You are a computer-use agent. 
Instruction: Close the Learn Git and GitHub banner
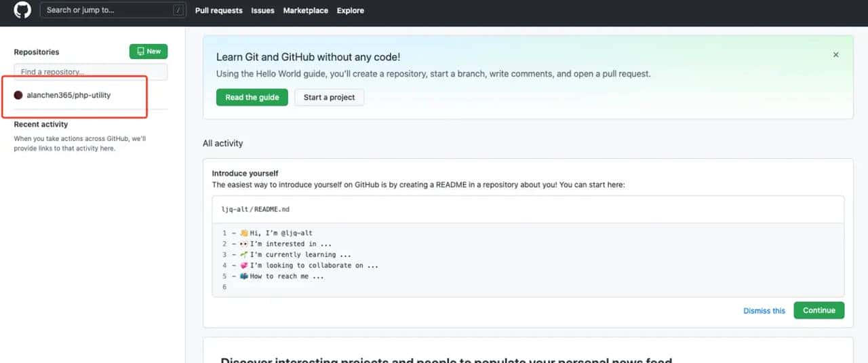(x=835, y=55)
